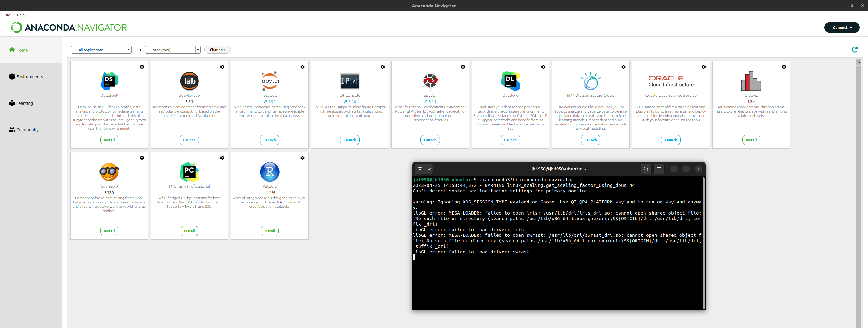Click the terminal search icon
The image size is (868, 328).
click(x=646, y=169)
